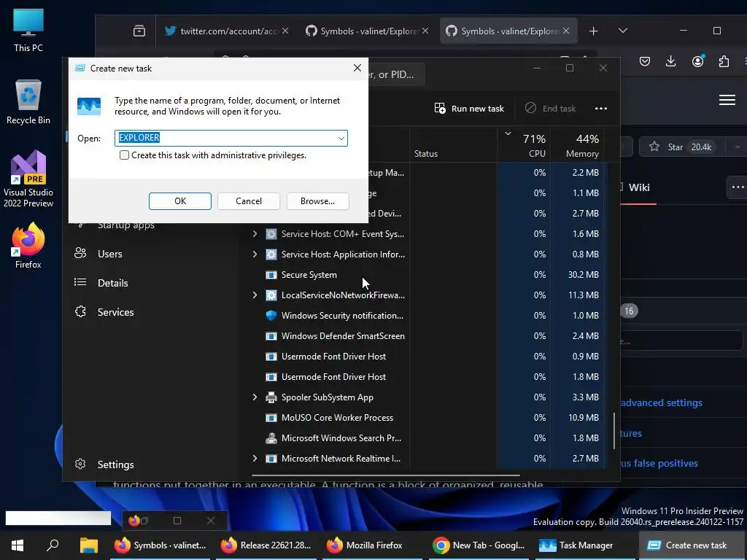This screenshot has height=560, width=747.
Task: Click the Spooler SubSystem App printer icon
Action: [271, 397]
